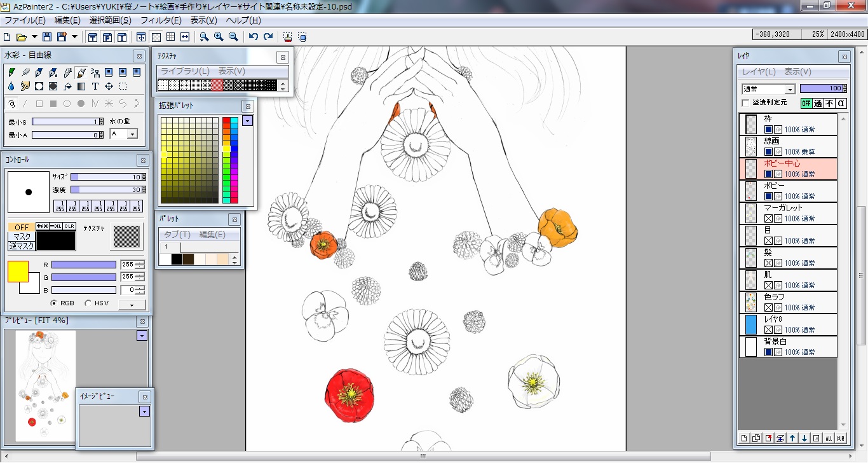Enable the 塗潰判定元 checkbox
The width and height of the screenshot is (868, 463).
click(746, 102)
